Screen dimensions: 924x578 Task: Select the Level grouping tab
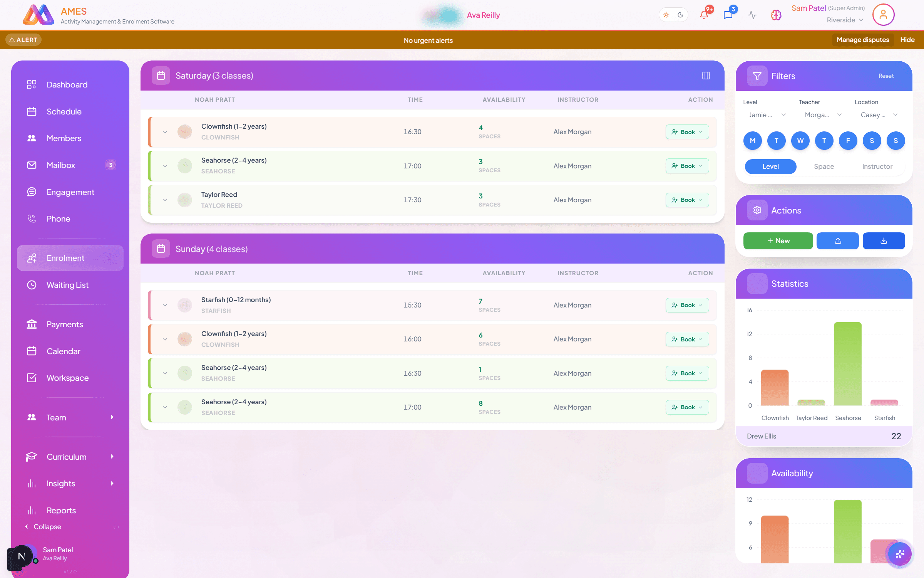tap(770, 166)
